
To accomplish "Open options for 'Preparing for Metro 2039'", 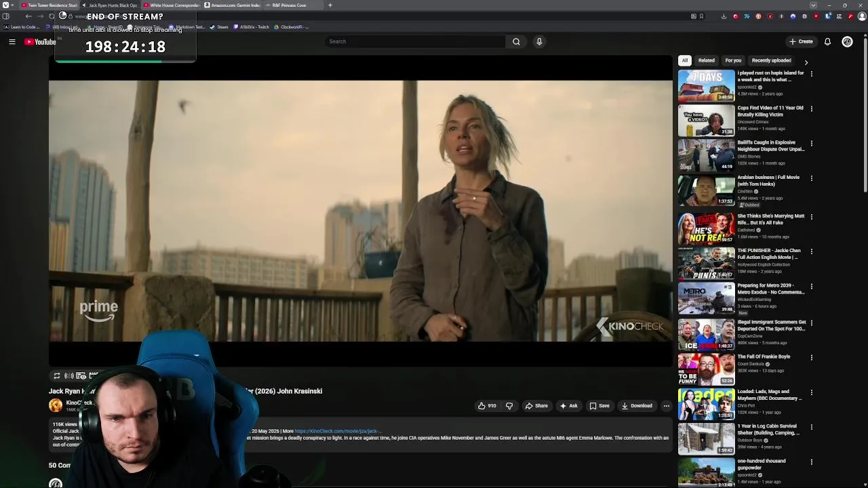I will 812,287.
